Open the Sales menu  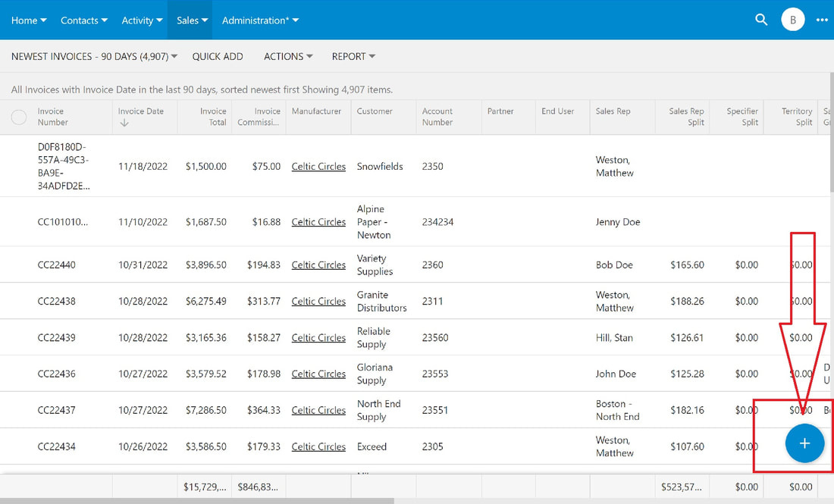coord(192,20)
